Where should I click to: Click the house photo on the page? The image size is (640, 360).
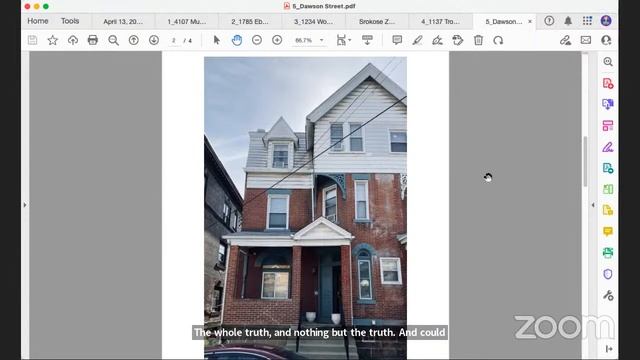(305, 208)
